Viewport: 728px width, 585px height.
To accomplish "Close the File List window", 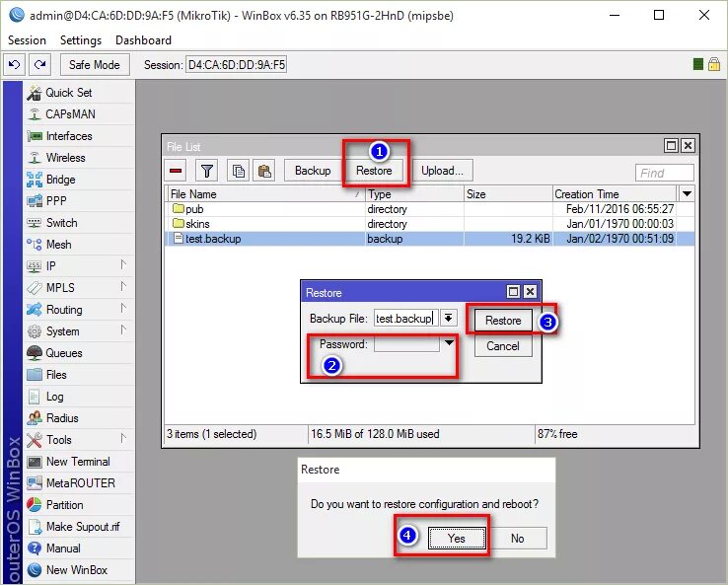I will point(688,146).
